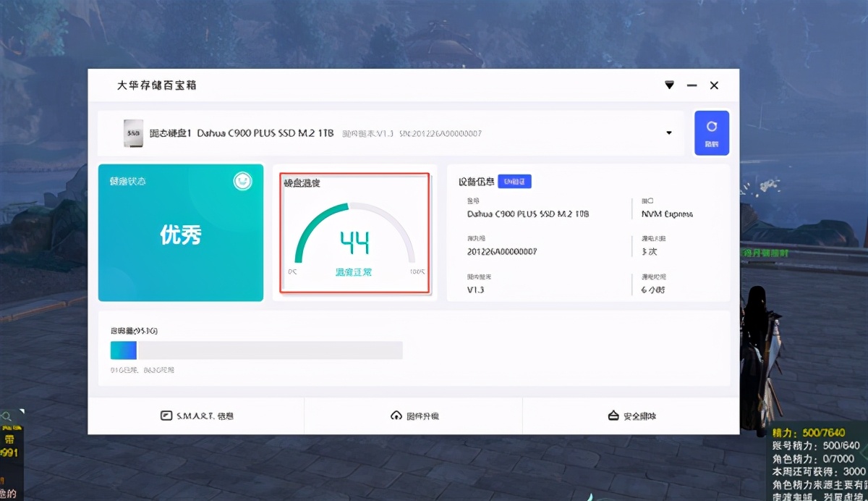The width and height of the screenshot is (868, 501).
Task: Click the black triangle icon in the title bar
Action: click(669, 85)
